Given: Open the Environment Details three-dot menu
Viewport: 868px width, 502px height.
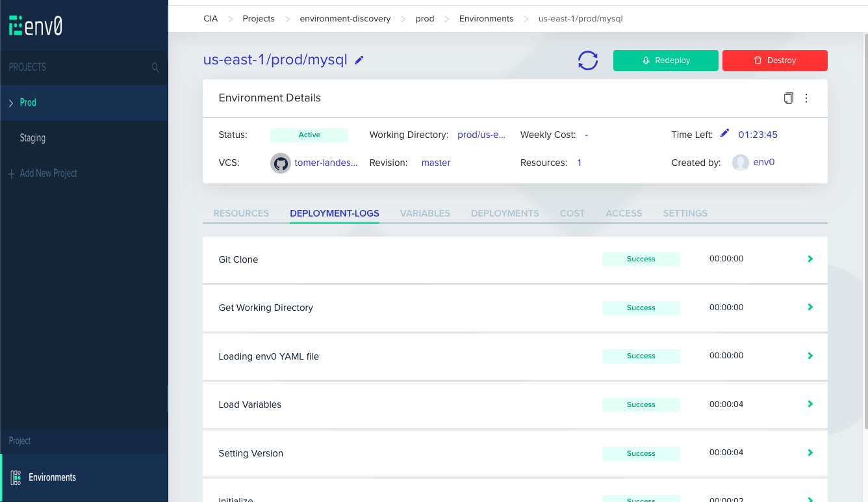Looking at the screenshot, I should pos(806,98).
